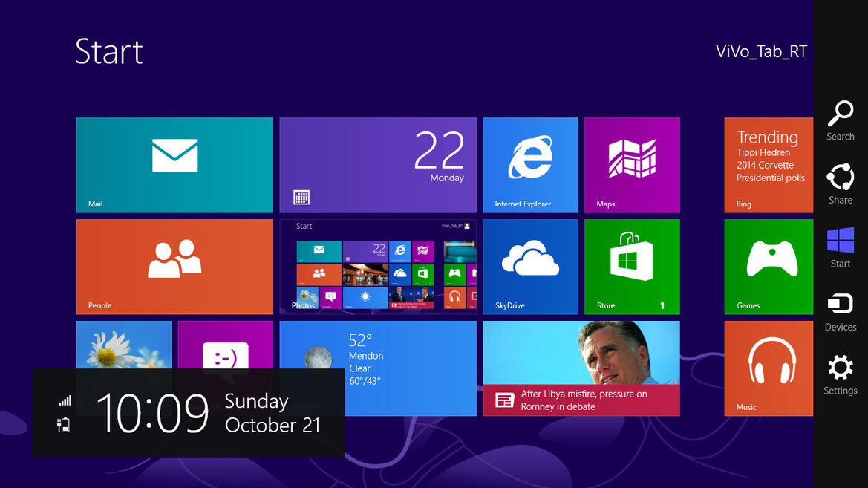Image resolution: width=868 pixels, height=488 pixels.
Task: Open the Photos tile
Action: click(x=377, y=267)
